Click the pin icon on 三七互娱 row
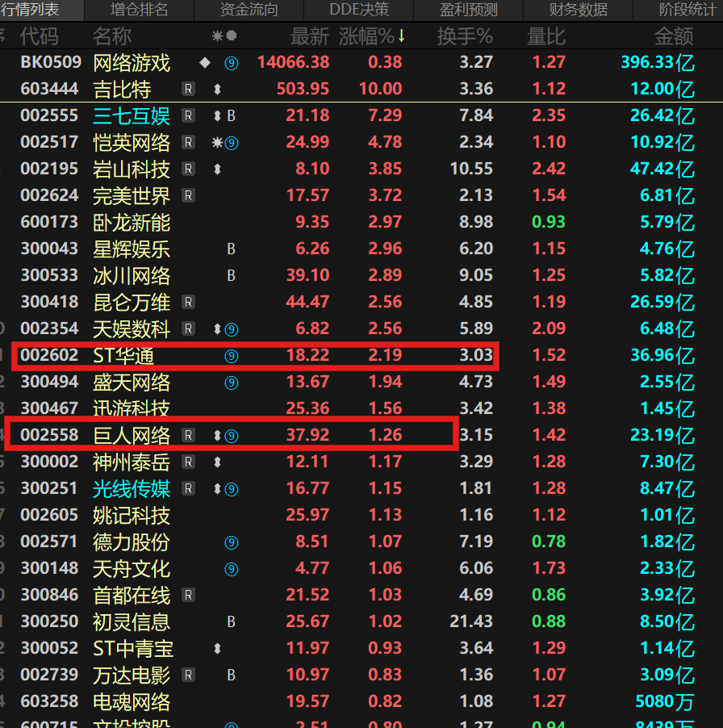Image resolution: width=723 pixels, height=728 pixels. pos(217,115)
